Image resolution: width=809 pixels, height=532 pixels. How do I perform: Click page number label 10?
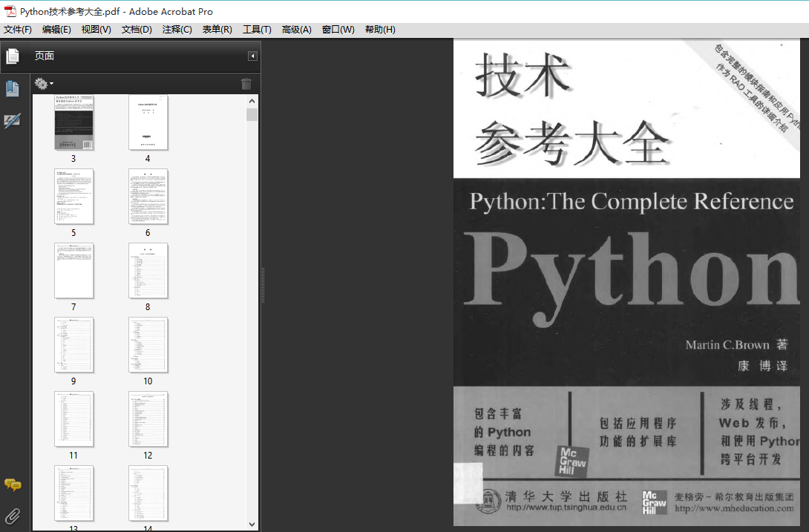(x=148, y=381)
